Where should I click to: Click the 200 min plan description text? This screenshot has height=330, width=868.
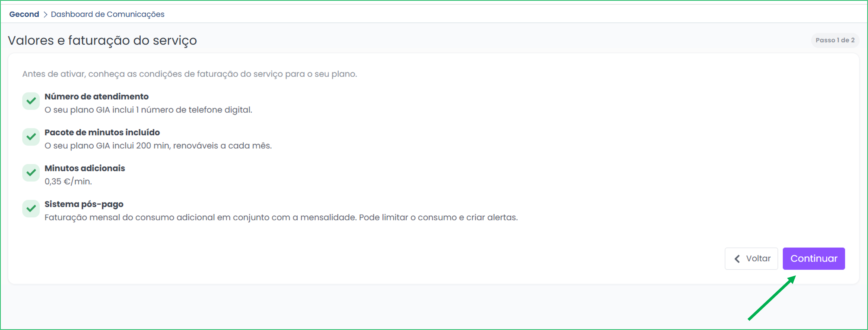point(158,146)
